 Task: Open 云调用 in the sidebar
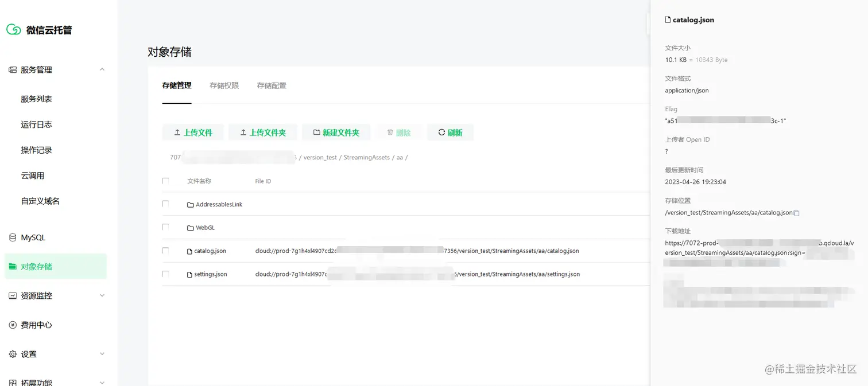(x=32, y=176)
